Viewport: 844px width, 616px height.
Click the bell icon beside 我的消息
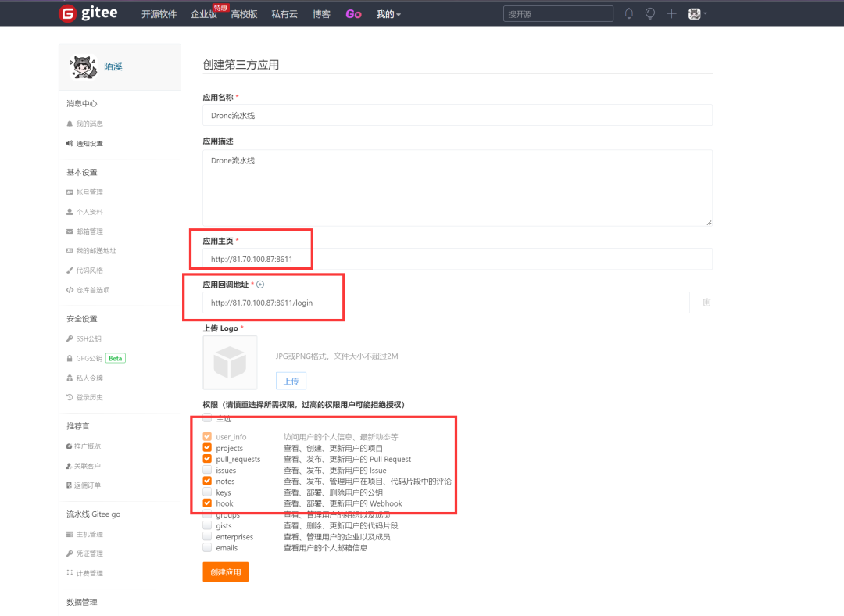[x=70, y=124]
